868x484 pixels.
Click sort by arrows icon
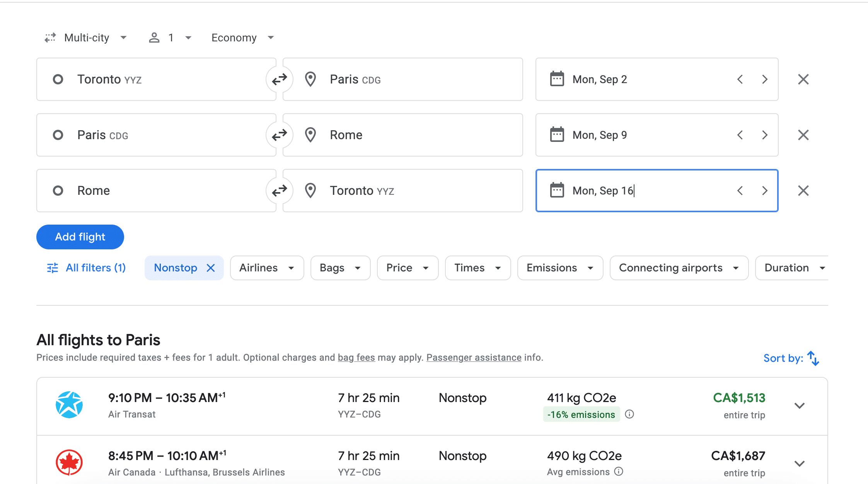coord(813,358)
